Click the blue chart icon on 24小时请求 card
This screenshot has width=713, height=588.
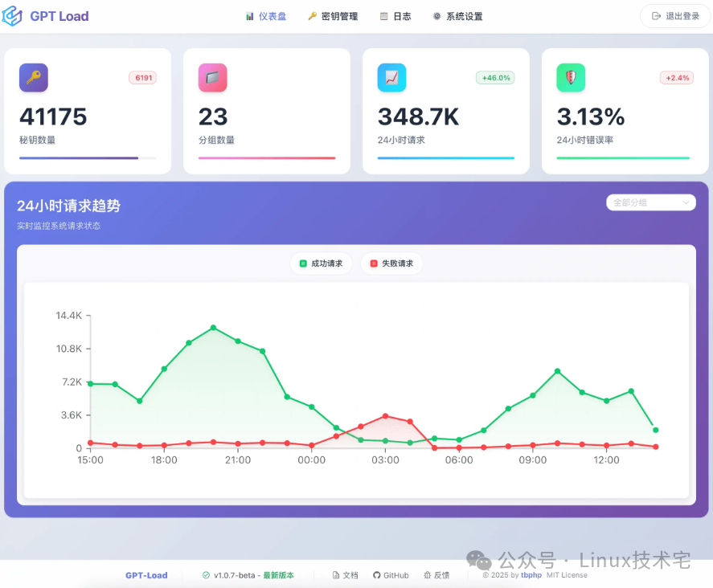click(391, 77)
